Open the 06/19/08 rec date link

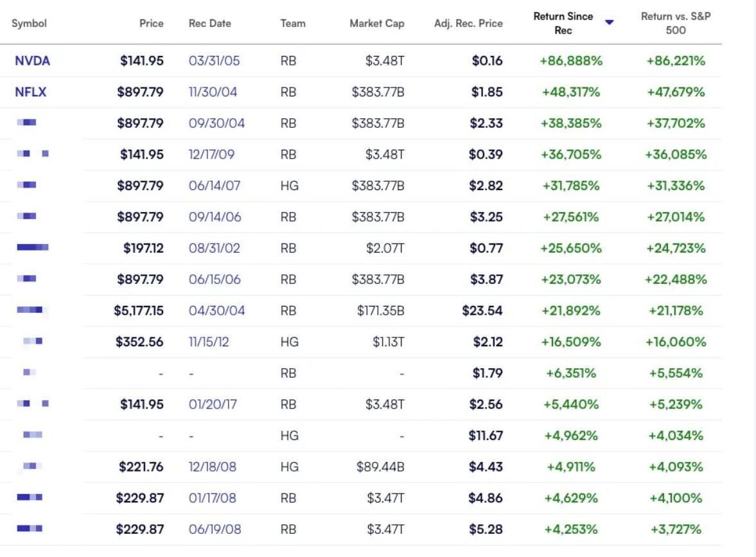pos(215,529)
